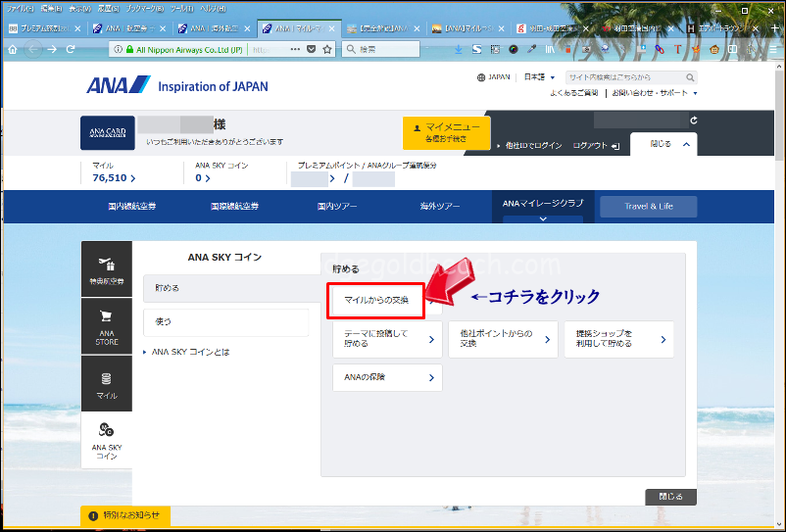The image size is (786, 532).
Task: Click マイメニュー yellow button
Action: 447,132
